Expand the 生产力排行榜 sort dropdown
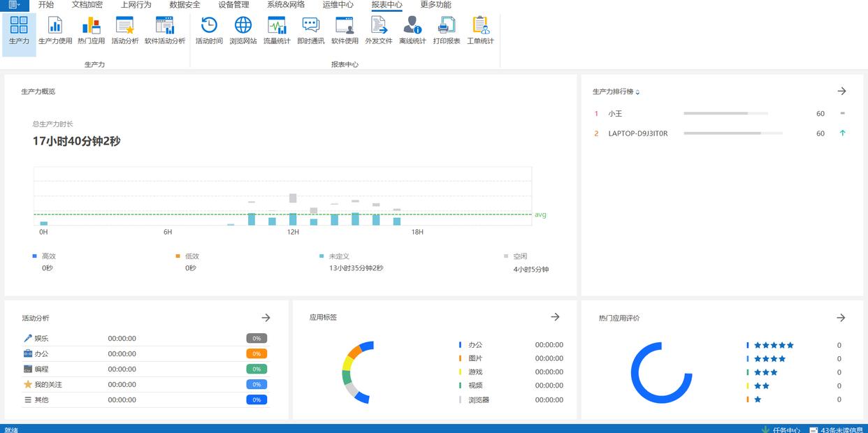This screenshot has width=868, height=433. pos(637,92)
